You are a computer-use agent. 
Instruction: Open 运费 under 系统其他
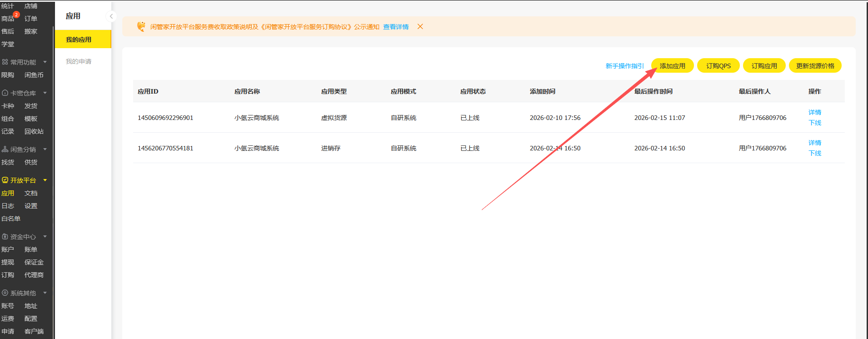[x=8, y=319]
